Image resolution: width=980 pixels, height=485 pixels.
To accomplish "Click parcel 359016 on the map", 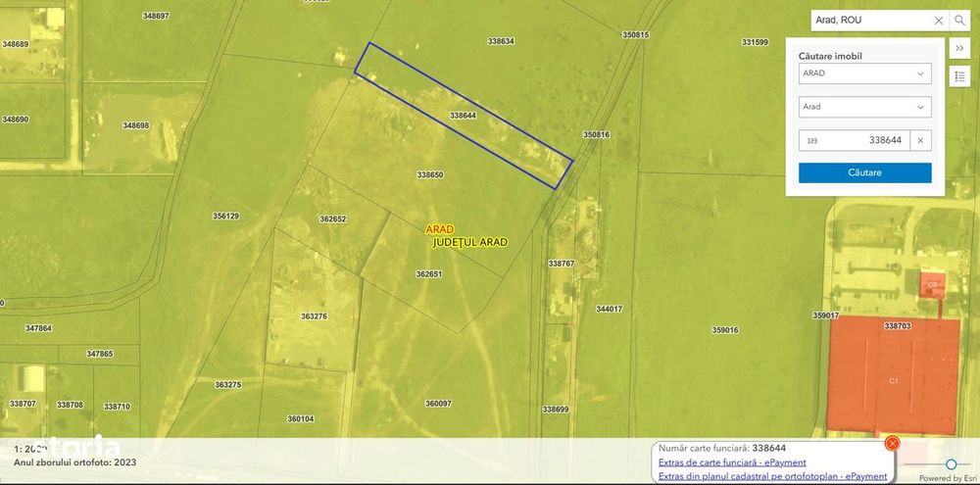I will coord(725,330).
